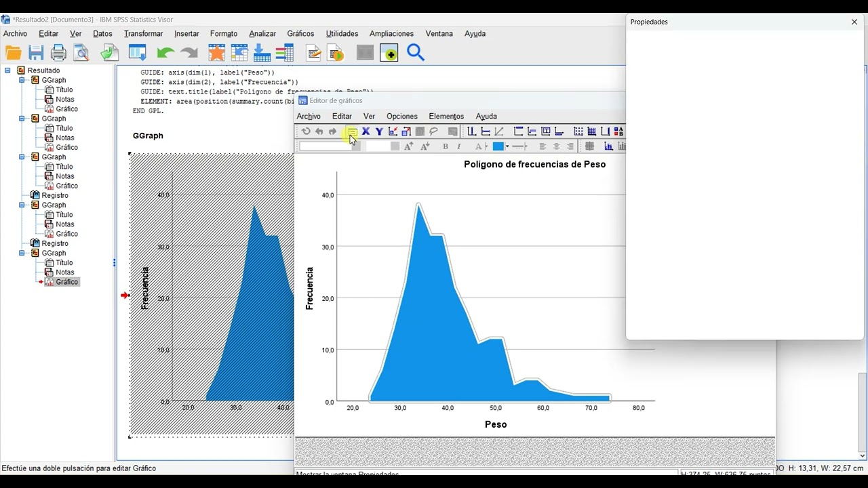Open Ayuda menu in Chart Editor

click(486, 117)
